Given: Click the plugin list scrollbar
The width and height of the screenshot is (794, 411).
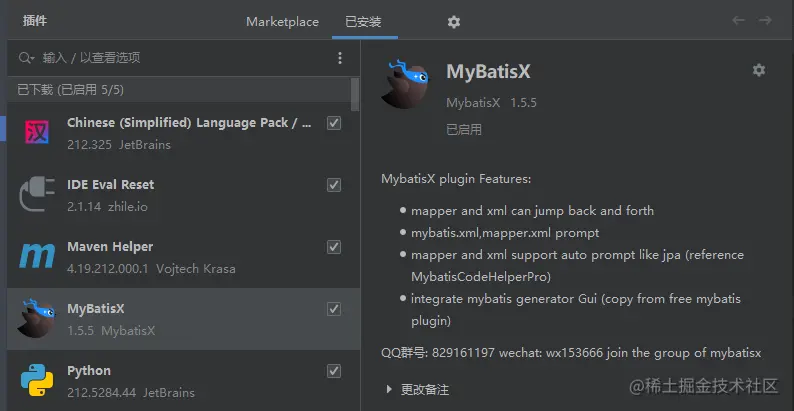Looking at the screenshot, I should (x=355, y=94).
